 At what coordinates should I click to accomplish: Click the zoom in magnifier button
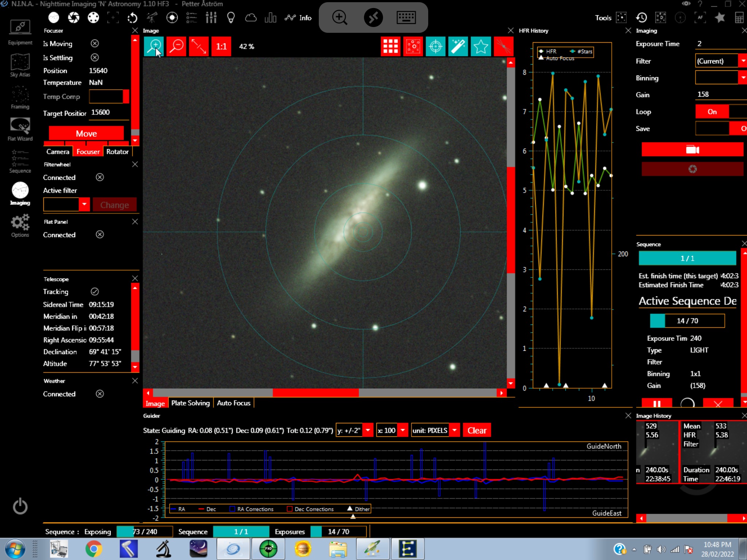[154, 46]
